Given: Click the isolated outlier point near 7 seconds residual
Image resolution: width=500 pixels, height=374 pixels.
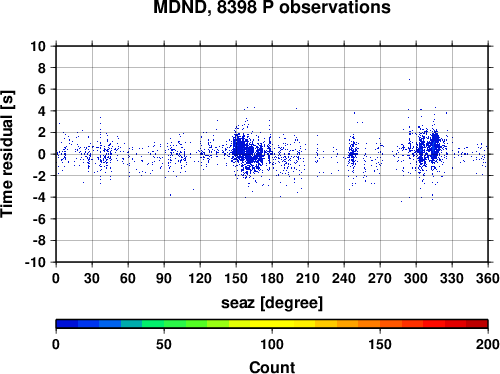Looking at the screenshot, I should [409, 79].
